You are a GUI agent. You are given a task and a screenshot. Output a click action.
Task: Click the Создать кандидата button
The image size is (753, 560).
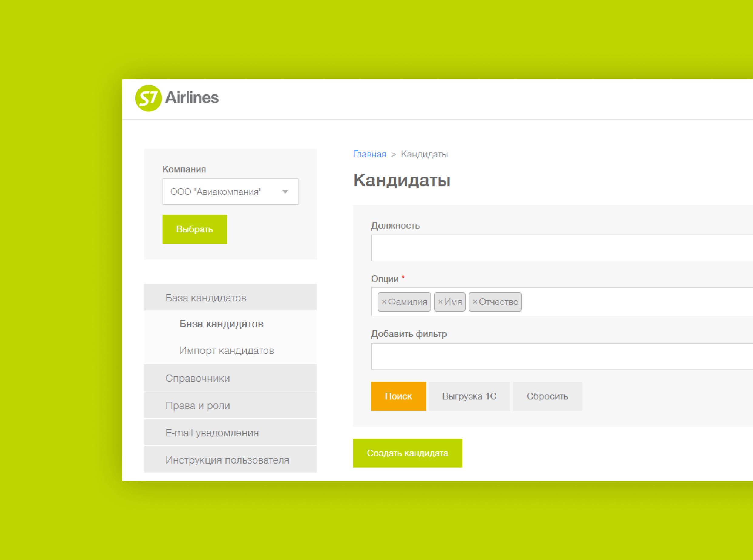(408, 453)
